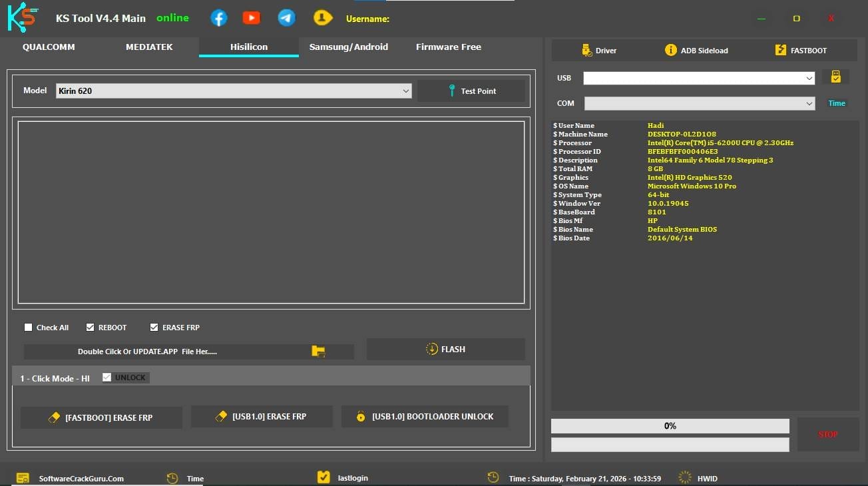868x486 pixels.
Task: Select the Samsung/Android tab
Action: (348, 47)
